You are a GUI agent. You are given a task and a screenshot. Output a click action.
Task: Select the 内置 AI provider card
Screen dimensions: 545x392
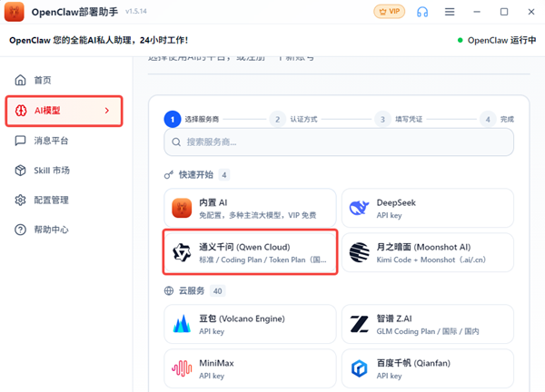[251, 208]
